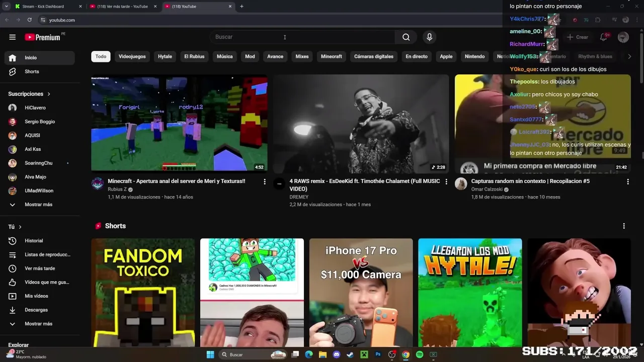This screenshot has width=644, height=362.
Task: Open Mis vídeos in sidebar
Action: tap(40, 296)
